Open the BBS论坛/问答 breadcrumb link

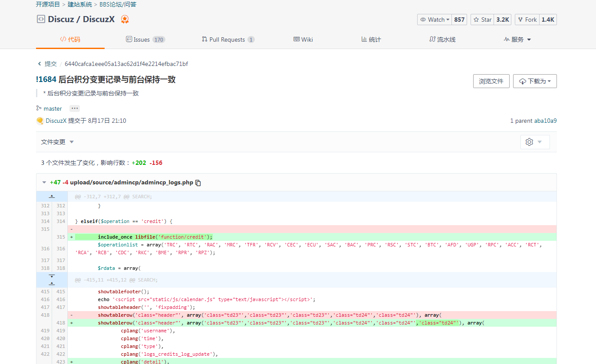pyautogui.click(x=119, y=4)
